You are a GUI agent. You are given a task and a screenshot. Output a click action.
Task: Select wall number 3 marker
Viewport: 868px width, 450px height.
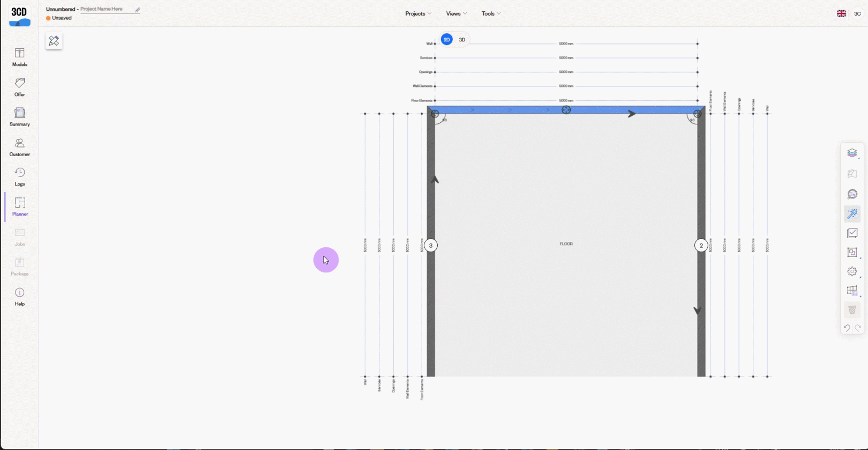coord(431,246)
